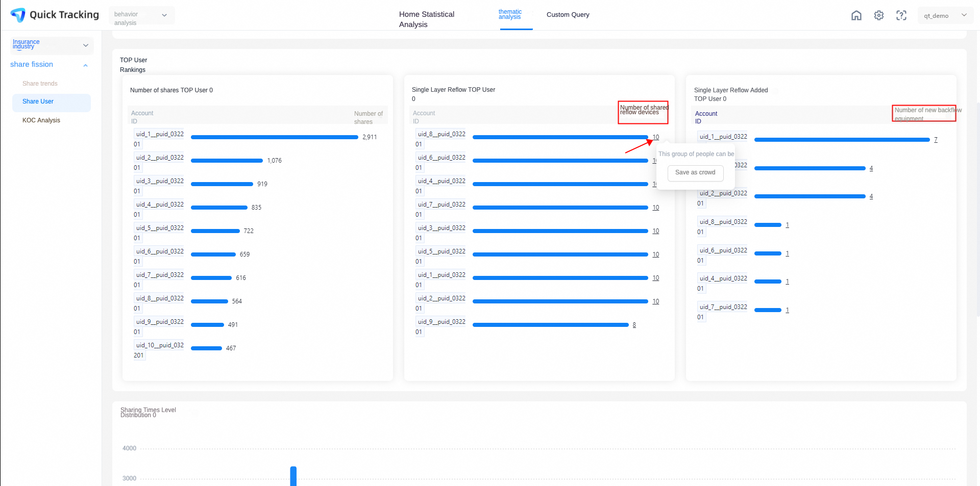Open Share trends in sidebar
This screenshot has width=980, height=486.
pyautogui.click(x=40, y=84)
